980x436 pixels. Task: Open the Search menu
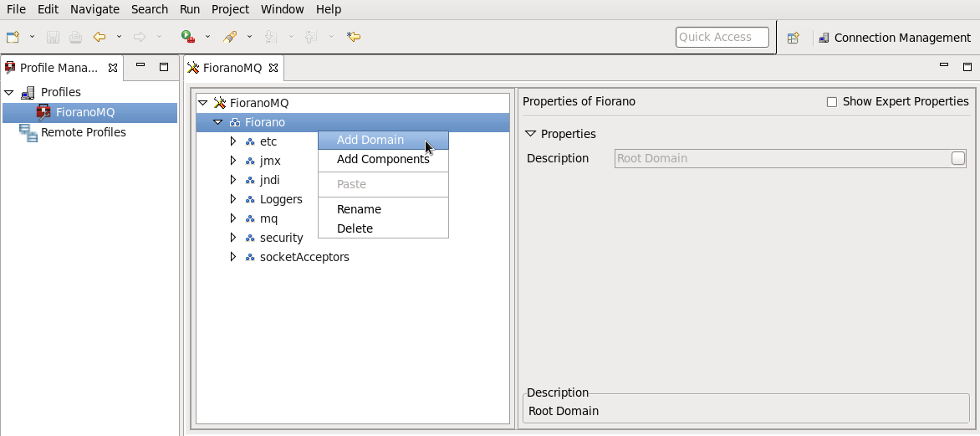tap(150, 9)
